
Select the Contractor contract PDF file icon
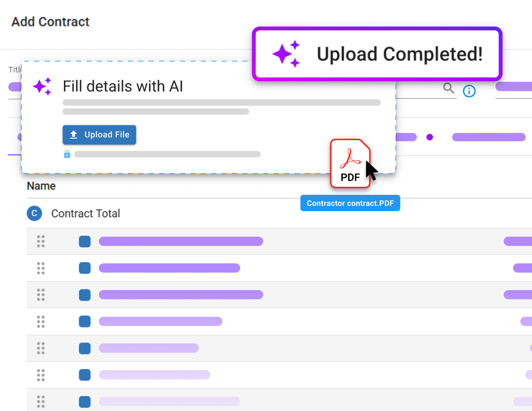350,163
